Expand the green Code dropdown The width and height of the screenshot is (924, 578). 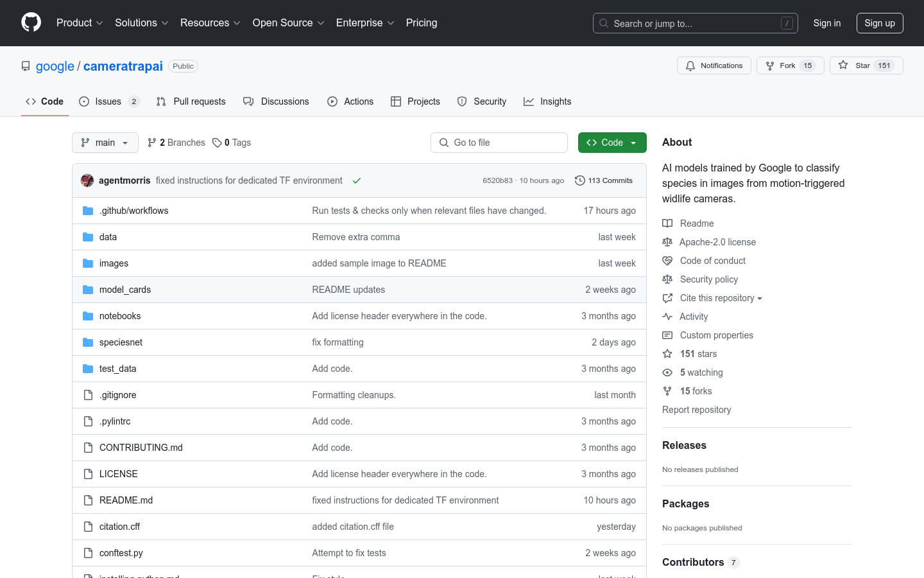pyautogui.click(x=612, y=143)
